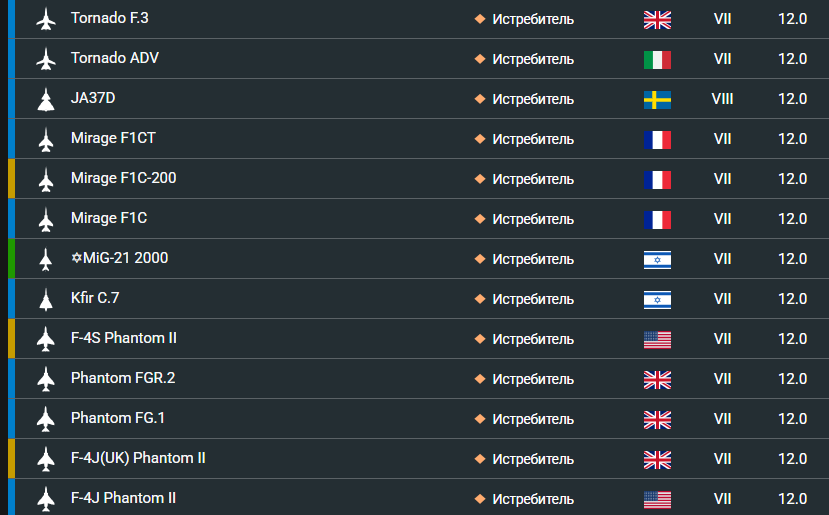The image size is (829, 515).
Task: Click the Italian flag for Tornado ADV
Action: 657,60
